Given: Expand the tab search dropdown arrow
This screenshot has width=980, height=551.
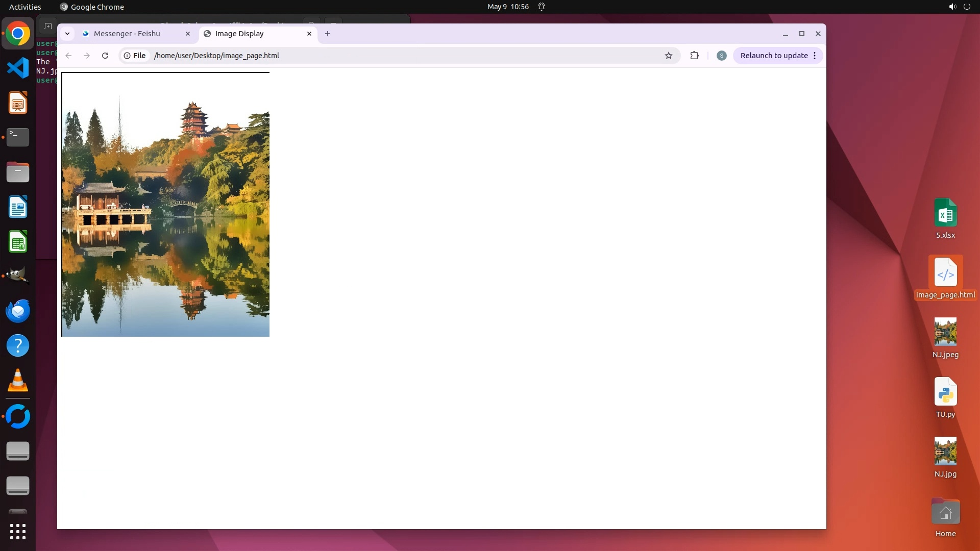Looking at the screenshot, I should point(67,34).
